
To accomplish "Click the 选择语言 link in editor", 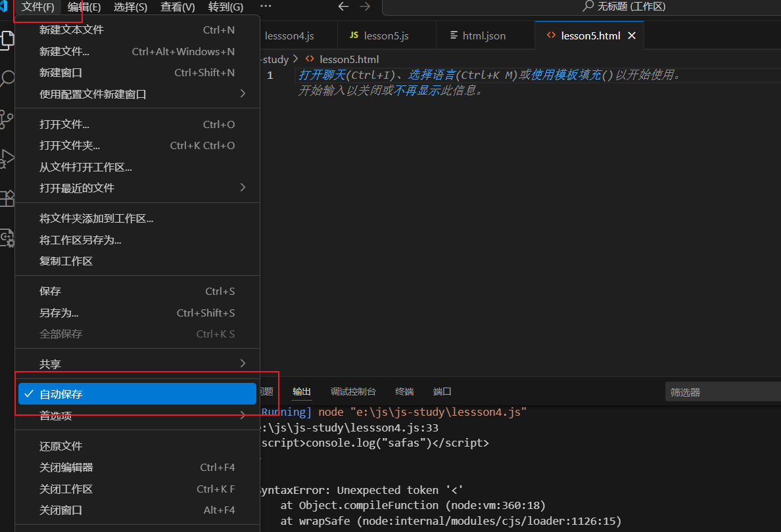I will [x=432, y=75].
